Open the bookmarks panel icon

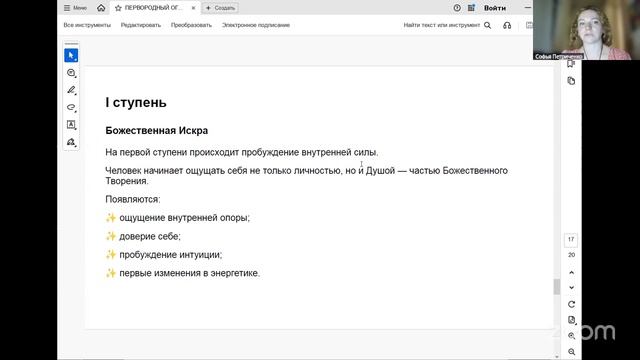tap(571, 64)
